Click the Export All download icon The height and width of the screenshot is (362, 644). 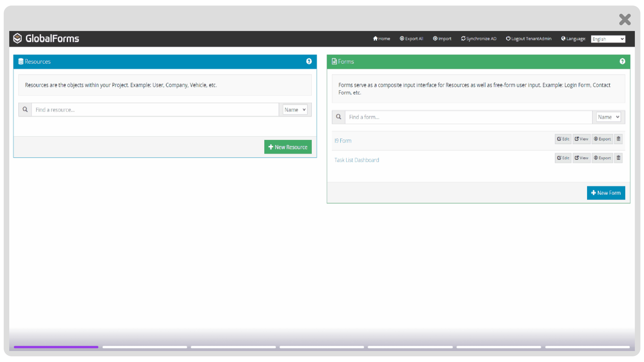tap(402, 38)
